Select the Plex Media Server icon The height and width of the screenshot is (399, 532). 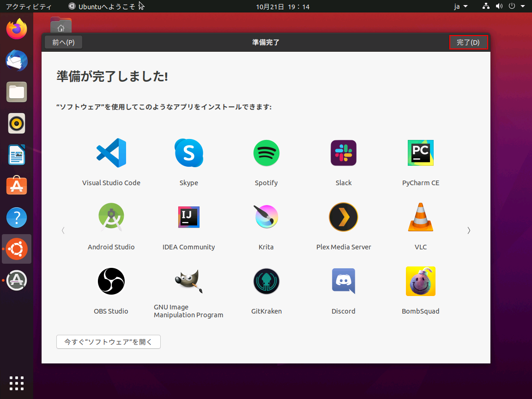pyautogui.click(x=344, y=217)
